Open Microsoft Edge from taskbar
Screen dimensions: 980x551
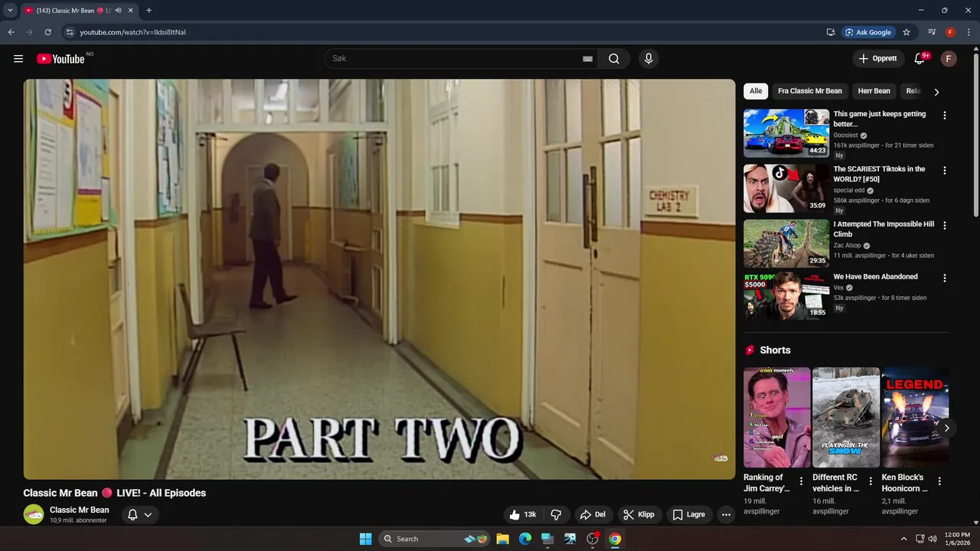pyautogui.click(x=525, y=539)
